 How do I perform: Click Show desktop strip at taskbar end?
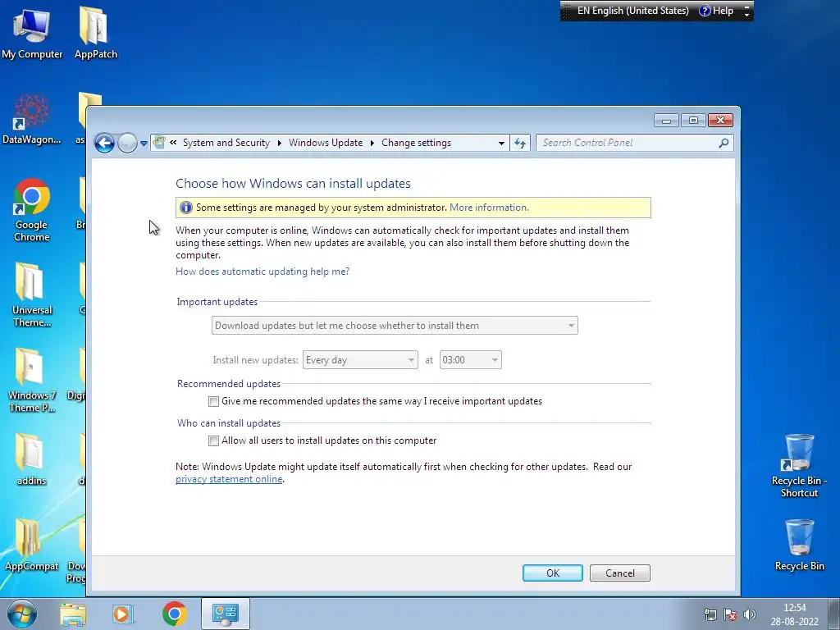click(x=835, y=614)
